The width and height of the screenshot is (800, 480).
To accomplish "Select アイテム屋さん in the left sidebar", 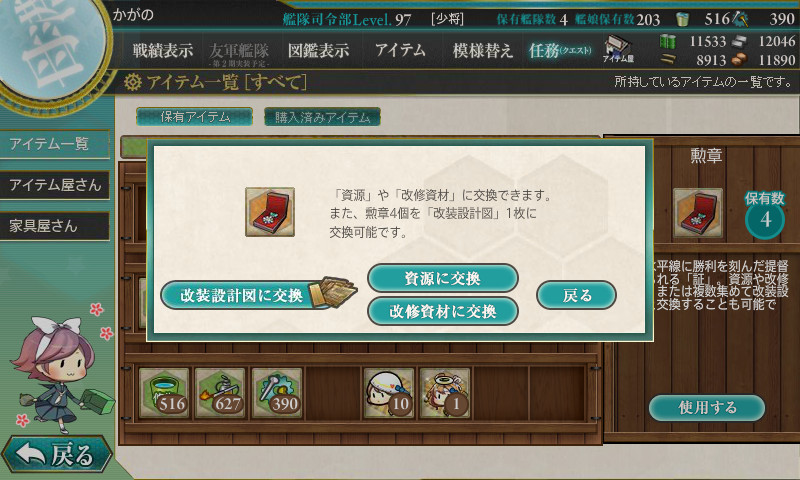I will click(55, 185).
